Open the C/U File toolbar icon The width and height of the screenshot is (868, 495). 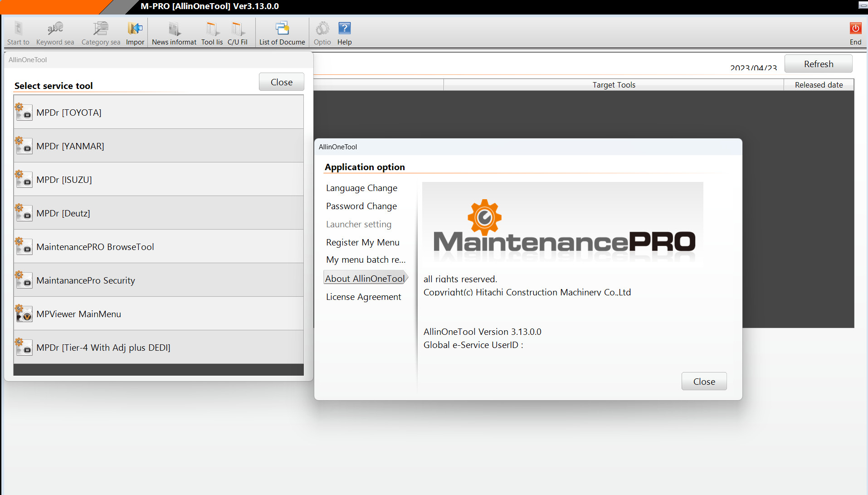(x=237, y=29)
